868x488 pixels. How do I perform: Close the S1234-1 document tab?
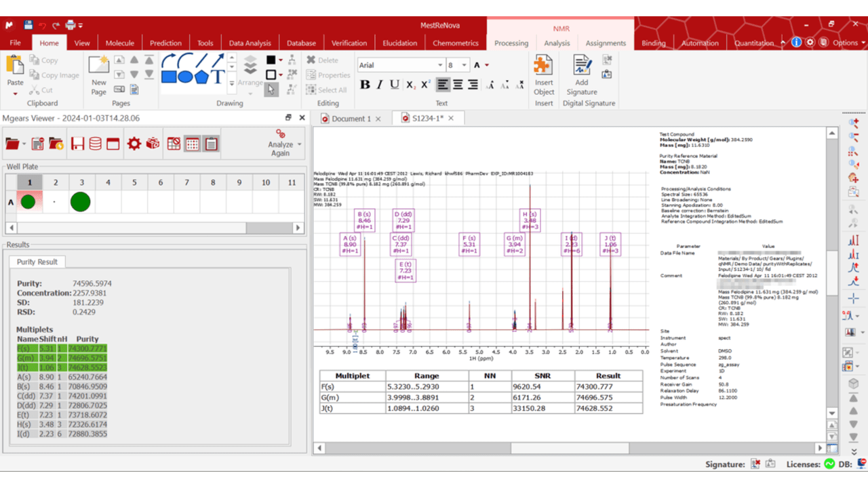click(451, 119)
